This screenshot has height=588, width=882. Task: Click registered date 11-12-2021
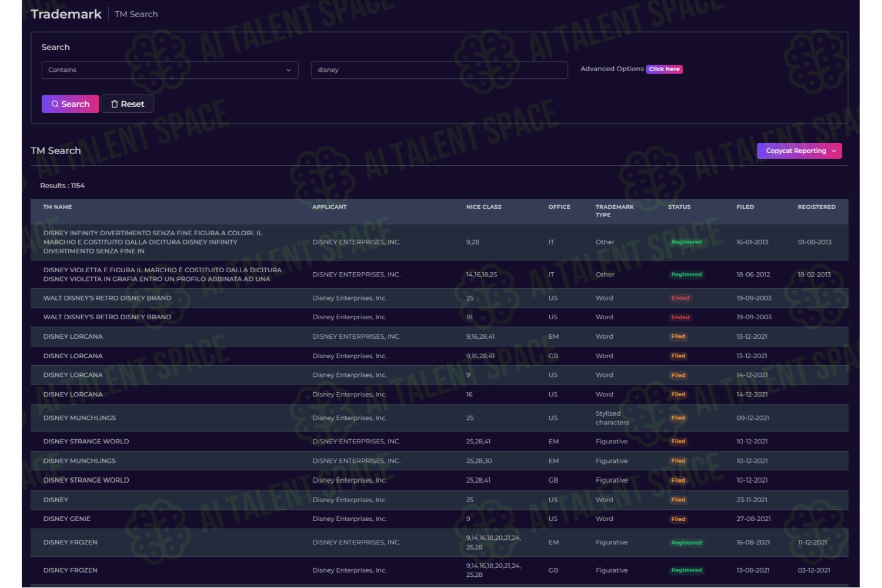(x=812, y=543)
